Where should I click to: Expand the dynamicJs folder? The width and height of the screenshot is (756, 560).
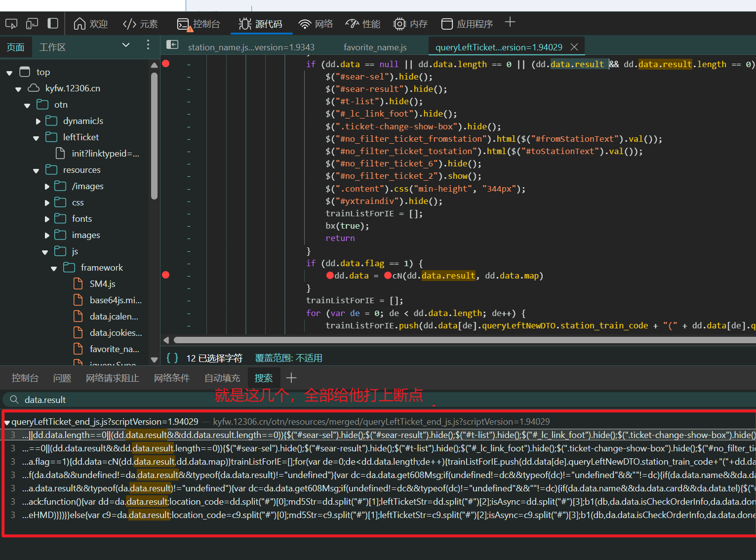38,121
